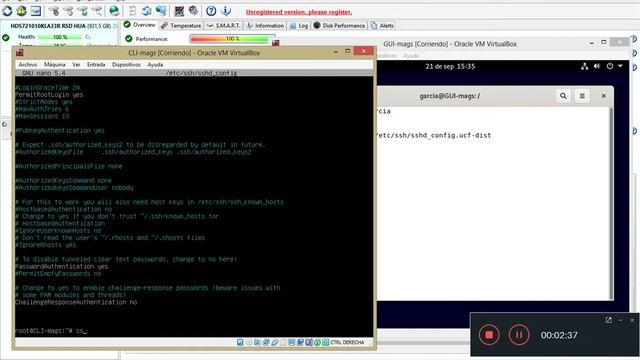Click the terminal scrollbar in GUI-mags window

611,203
